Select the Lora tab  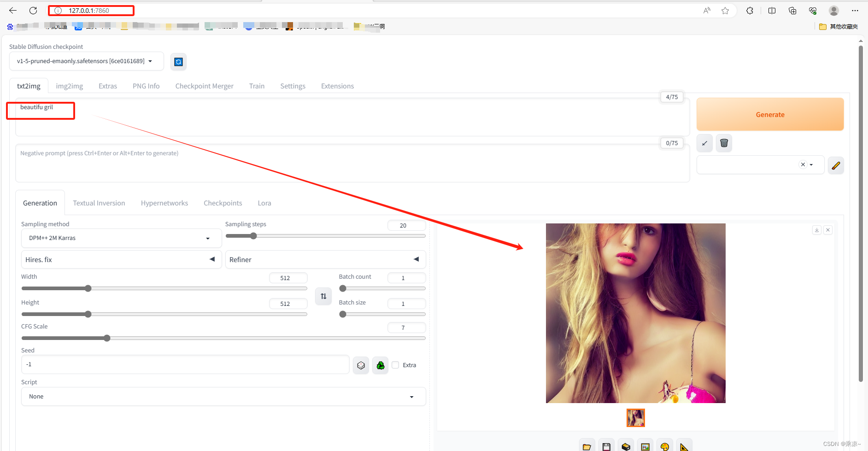(x=264, y=203)
